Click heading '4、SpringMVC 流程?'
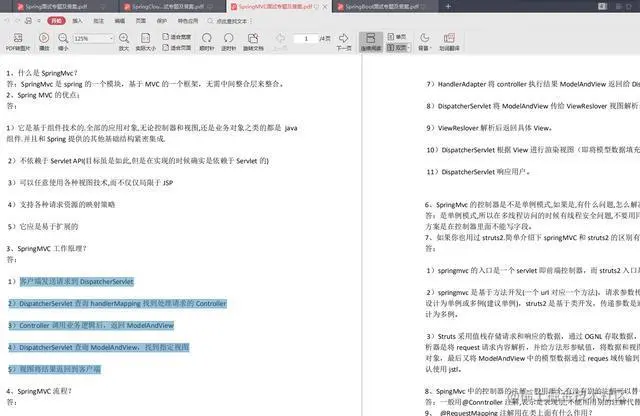The width and height of the screenshot is (640, 416). (x=39, y=391)
